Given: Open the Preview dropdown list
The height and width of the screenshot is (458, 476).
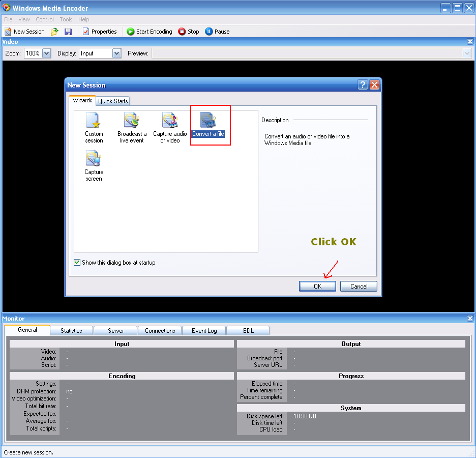Looking at the screenshot, I should click(467, 53).
